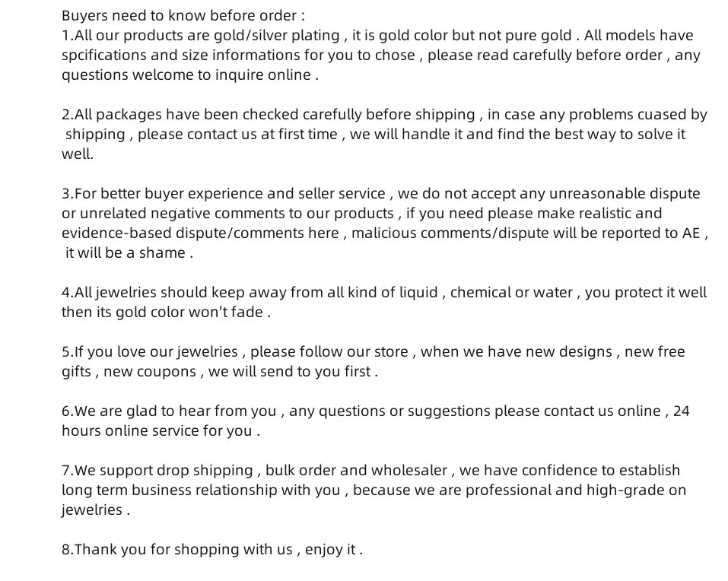Click the words "unreasonable dispute" in point 3
The height and width of the screenshot is (581, 728).
(x=625, y=193)
